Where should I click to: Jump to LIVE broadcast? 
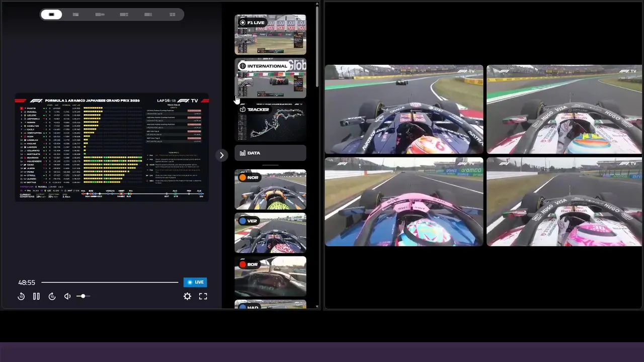click(x=195, y=282)
